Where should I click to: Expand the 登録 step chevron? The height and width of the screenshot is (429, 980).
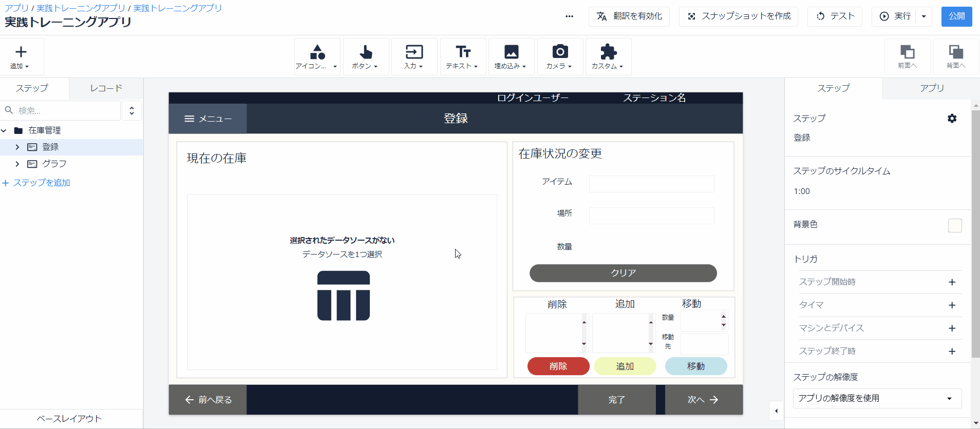tap(17, 147)
